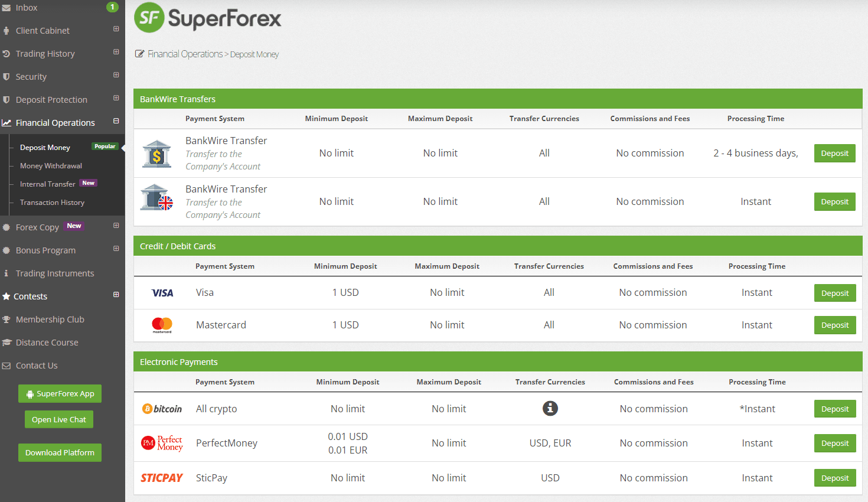Click the New badge on Internal Transfer
The height and width of the screenshot is (502, 868).
coord(89,183)
